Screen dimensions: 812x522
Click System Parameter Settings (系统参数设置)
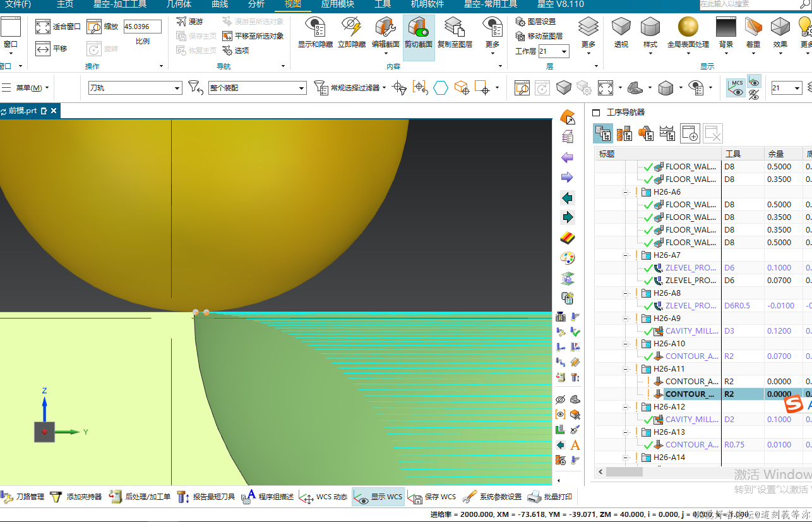(x=493, y=497)
